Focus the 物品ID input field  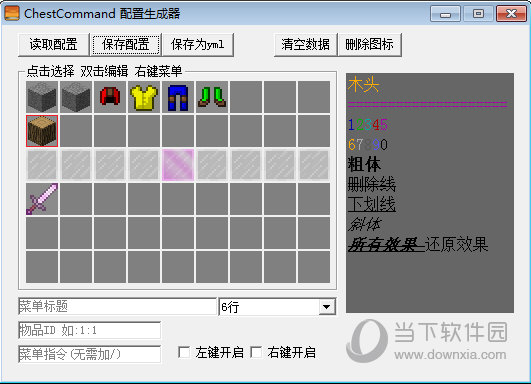(89, 330)
